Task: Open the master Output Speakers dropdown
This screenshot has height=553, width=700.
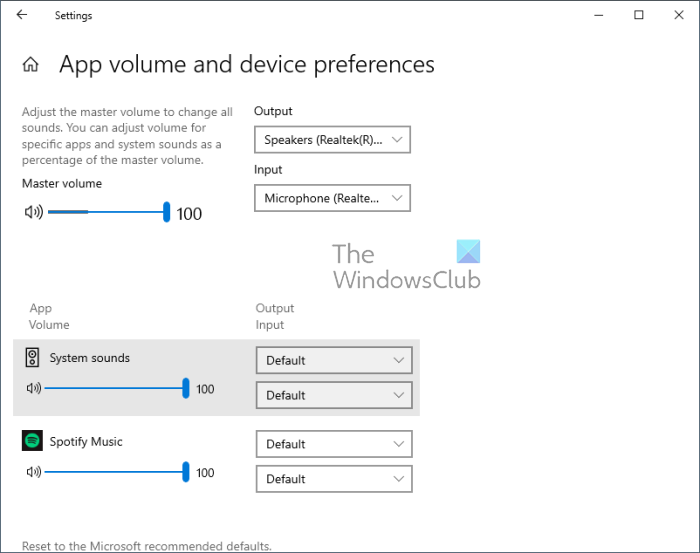Action: pos(332,140)
